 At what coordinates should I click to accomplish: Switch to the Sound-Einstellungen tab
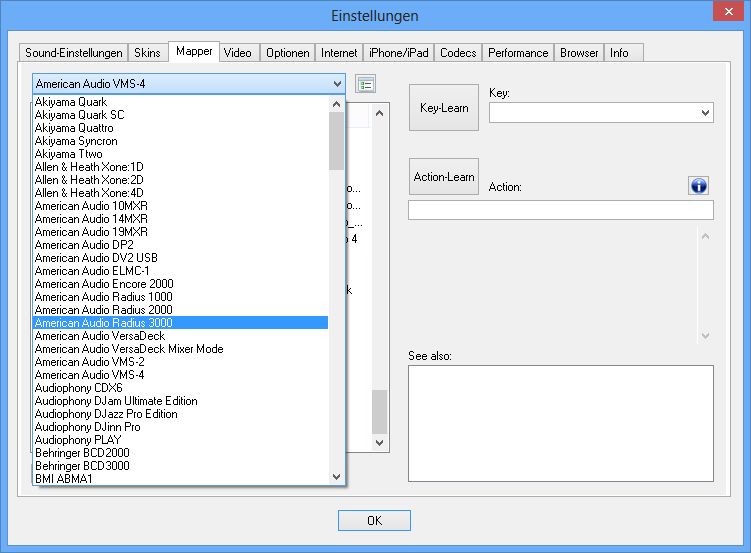pos(74,53)
